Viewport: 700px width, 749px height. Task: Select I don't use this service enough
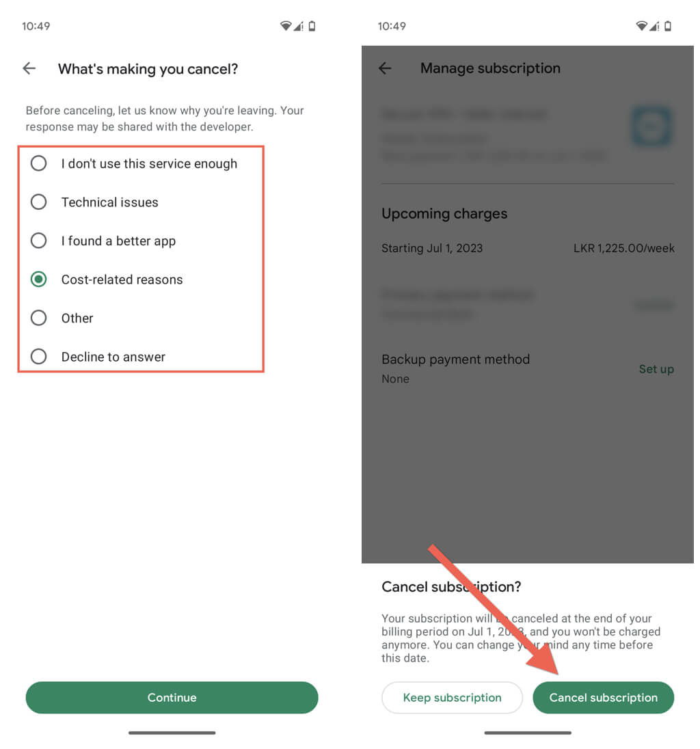[140, 163]
